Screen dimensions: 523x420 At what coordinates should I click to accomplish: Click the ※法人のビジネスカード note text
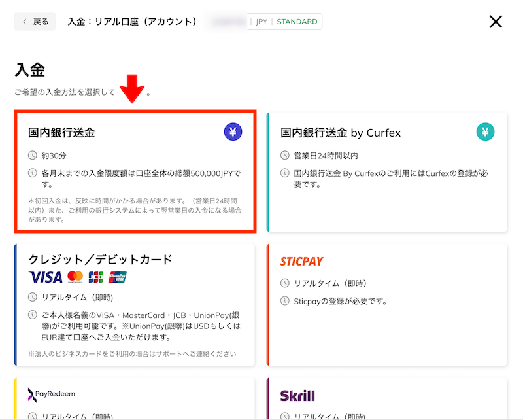(x=132, y=353)
